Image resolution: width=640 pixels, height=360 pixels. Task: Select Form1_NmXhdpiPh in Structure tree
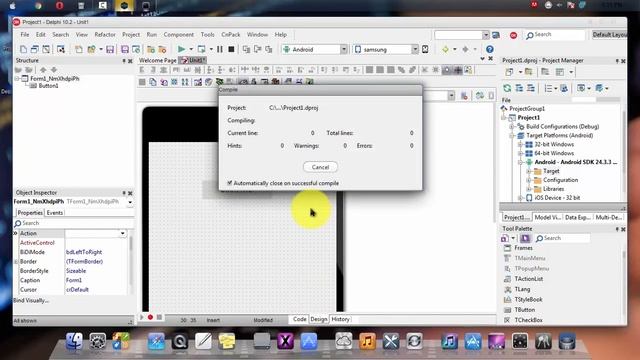click(x=55, y=78)
